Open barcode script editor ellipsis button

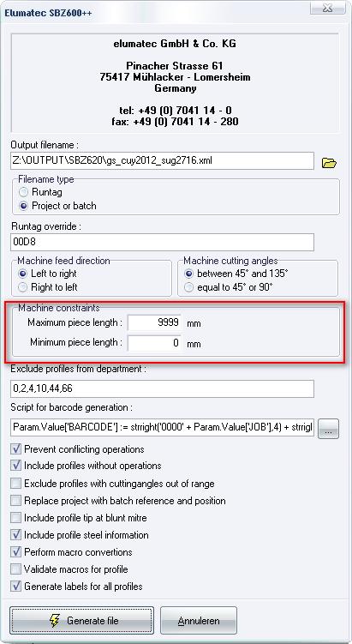(x=328, y=429)
